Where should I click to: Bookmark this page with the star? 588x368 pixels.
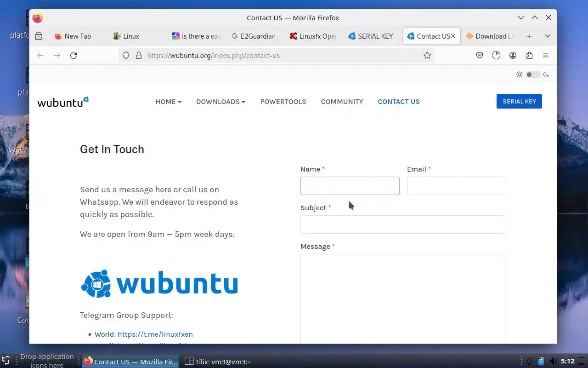coord(427,55)
